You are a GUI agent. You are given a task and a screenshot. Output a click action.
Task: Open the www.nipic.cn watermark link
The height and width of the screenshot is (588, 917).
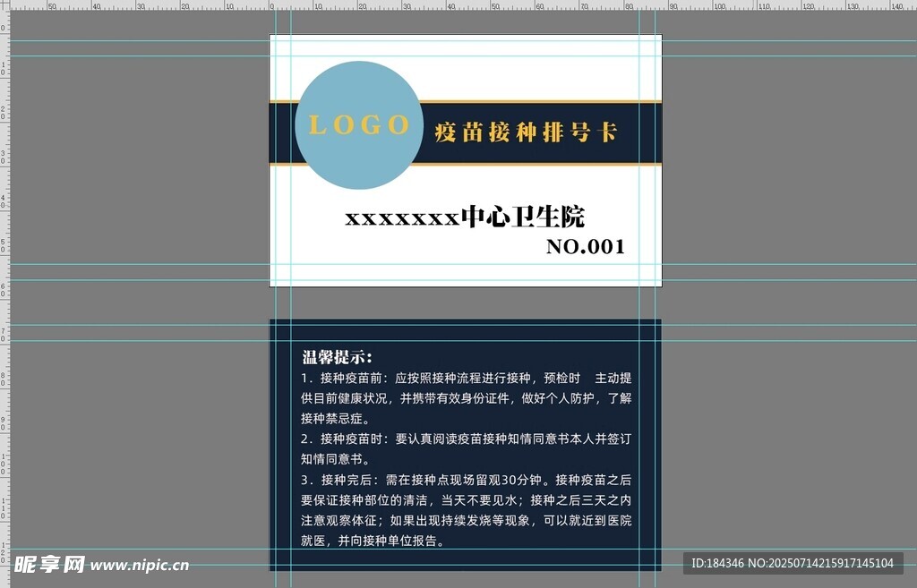tap(140, 566)
